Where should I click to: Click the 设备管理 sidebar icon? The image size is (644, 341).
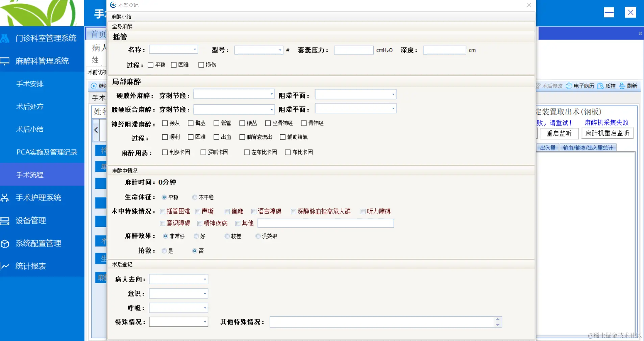(x=5, y=220)
